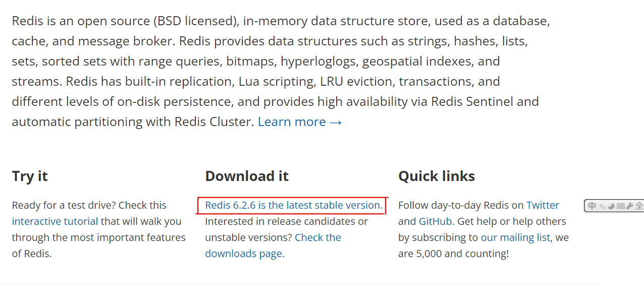Toggle the 中 Chinese input mode icon
644x304 pixels.
pyautogui.click(x=592, y=206)
